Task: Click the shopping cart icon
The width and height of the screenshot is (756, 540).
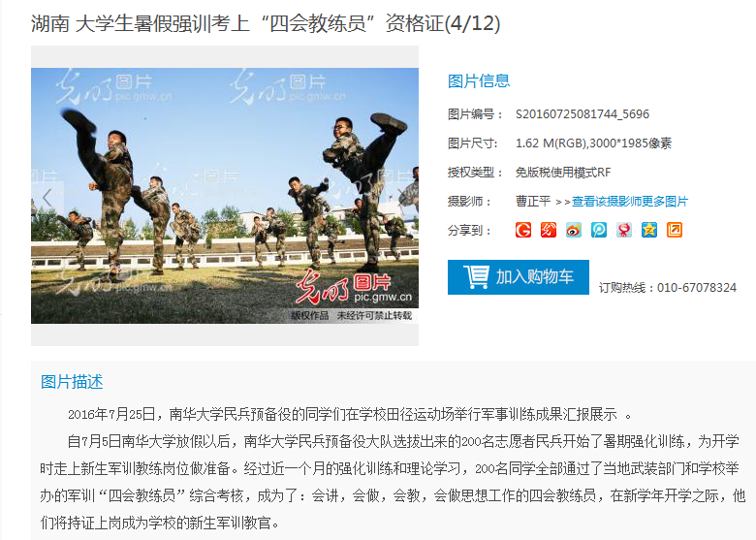Action: coord(476,276)
